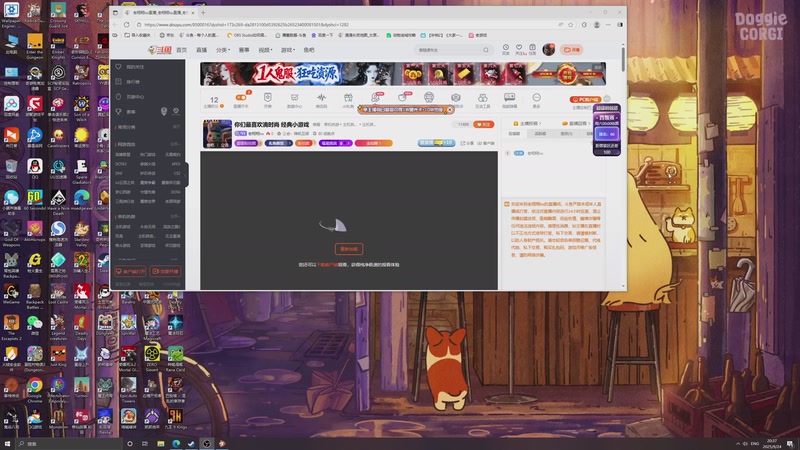Expand the 游戏 dropdown in Douyu nav

287,50
